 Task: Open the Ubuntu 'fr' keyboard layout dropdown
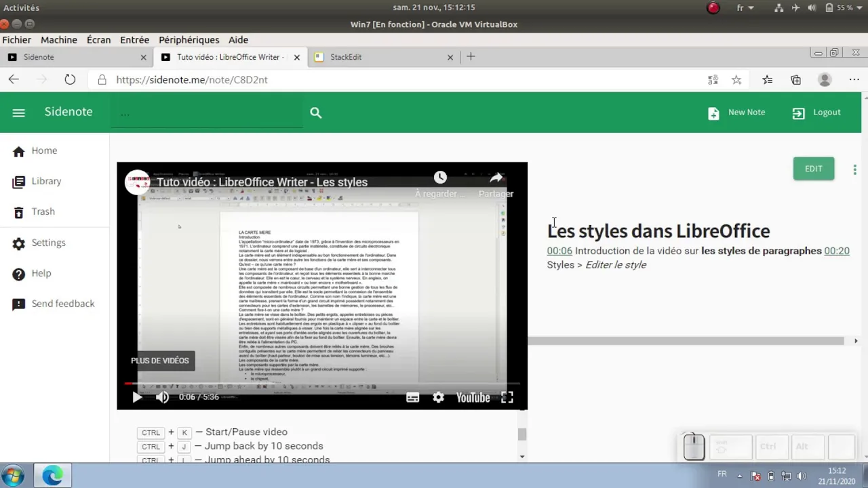[x=745, y=7]
